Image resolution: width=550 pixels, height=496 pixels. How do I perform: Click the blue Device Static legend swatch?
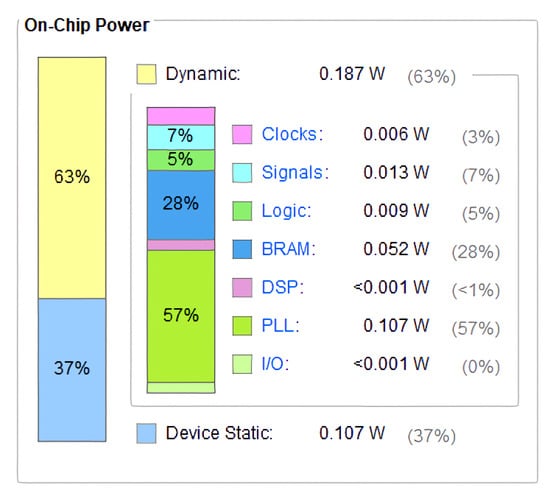[x=146, y=433]
